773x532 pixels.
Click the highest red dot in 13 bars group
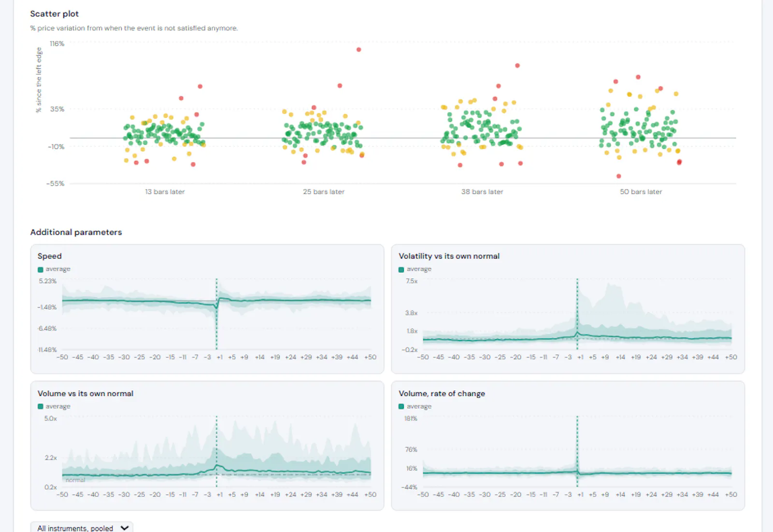pos(200,86)
